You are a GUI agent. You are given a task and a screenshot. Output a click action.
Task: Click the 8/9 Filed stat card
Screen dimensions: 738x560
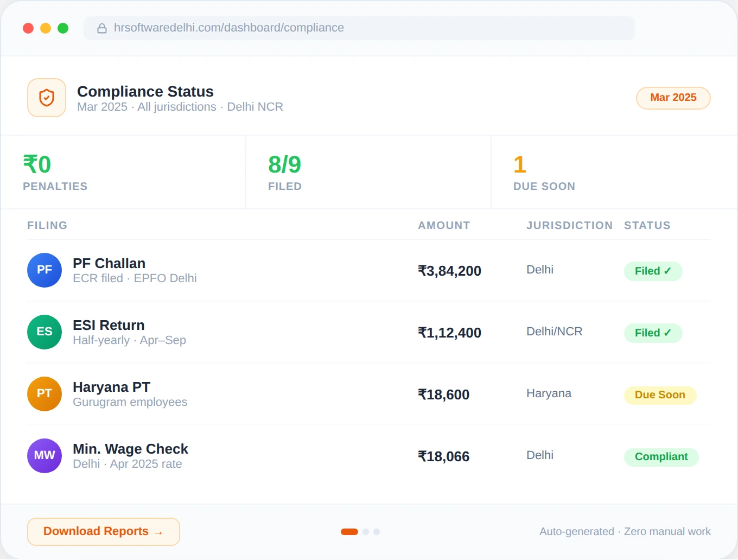click(368, 172)
